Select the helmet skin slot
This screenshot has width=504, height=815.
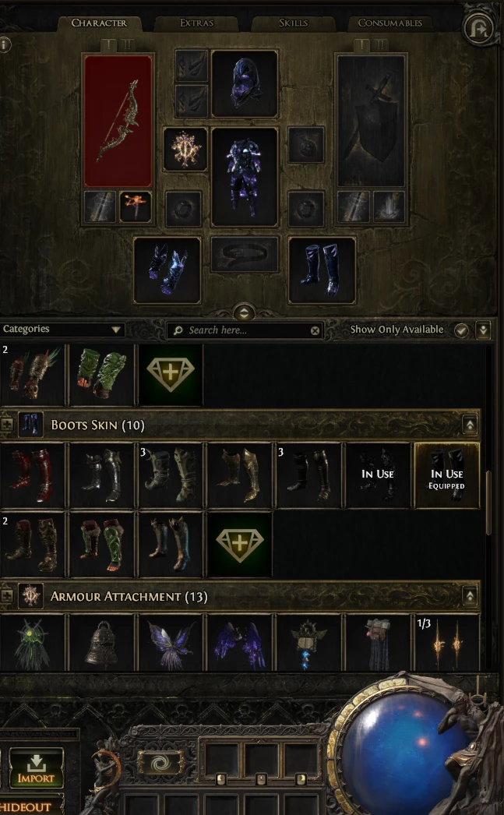[x=244, y=83]
